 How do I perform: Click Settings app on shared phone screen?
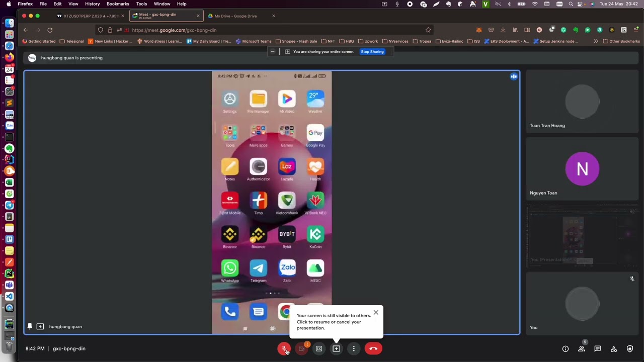230,101
